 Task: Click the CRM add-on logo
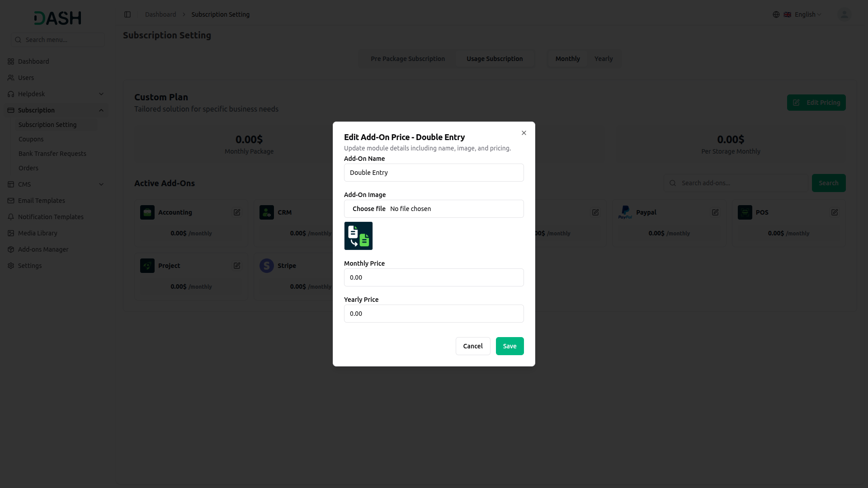267,212
